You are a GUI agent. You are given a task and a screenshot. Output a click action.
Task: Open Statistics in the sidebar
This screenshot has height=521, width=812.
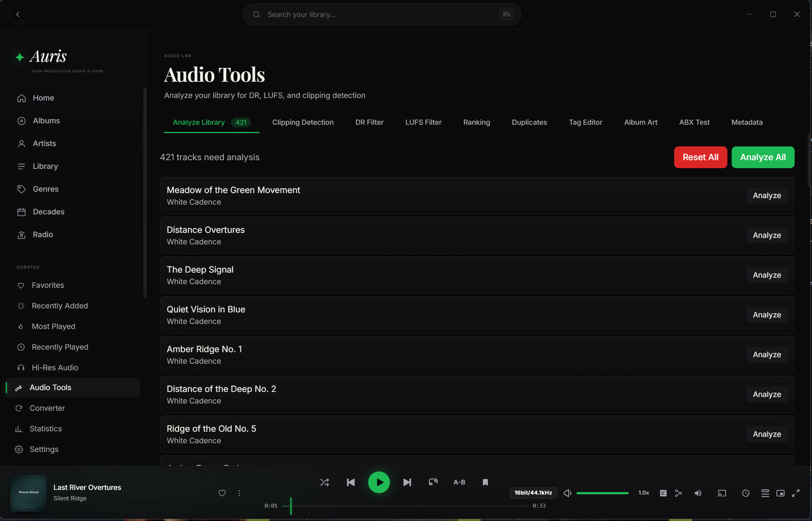tap(46, 429)
